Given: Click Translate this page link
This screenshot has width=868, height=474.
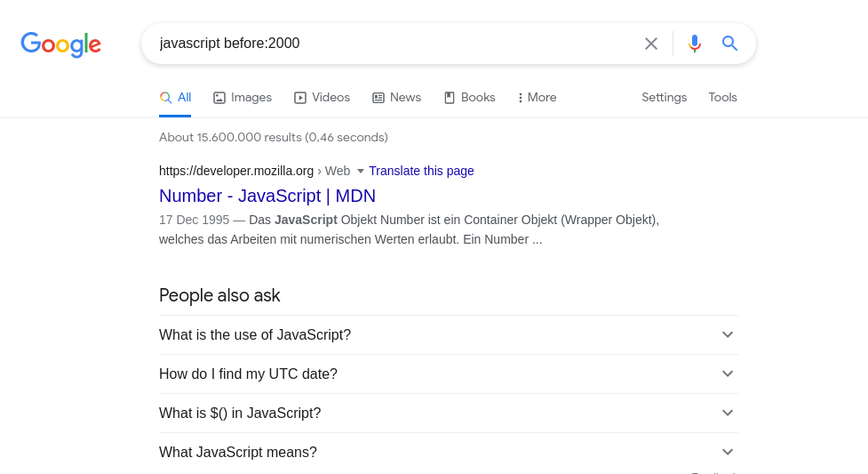Looking at the screenshot, I should [421, 171].
